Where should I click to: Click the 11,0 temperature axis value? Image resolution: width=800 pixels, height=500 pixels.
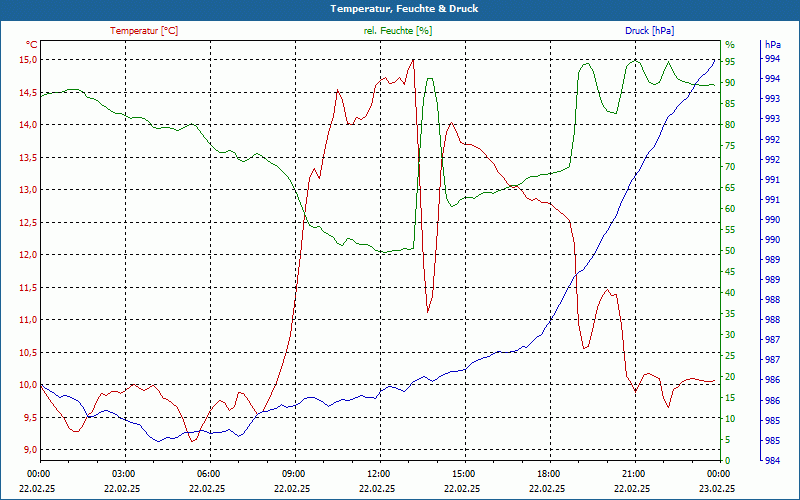(29, 320)
